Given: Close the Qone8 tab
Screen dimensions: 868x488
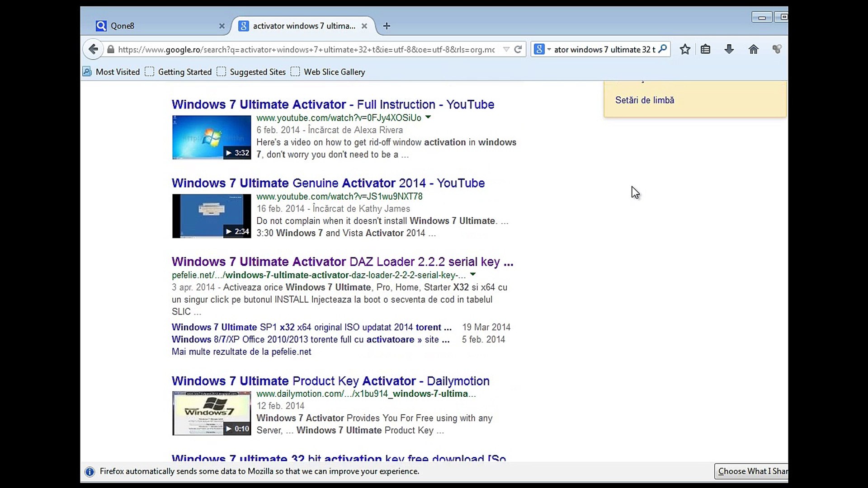Looking at the screenshot, I should click(x=222, y=26).
